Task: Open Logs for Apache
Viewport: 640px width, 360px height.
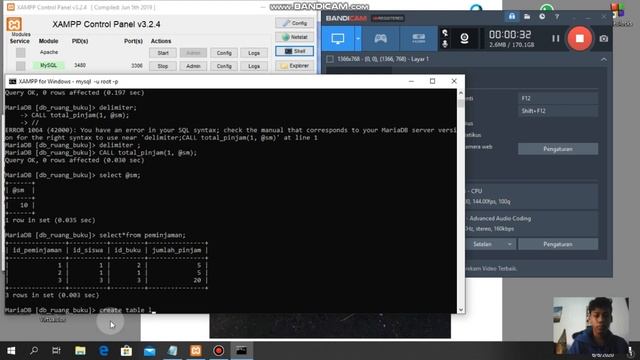Action: click(254, 53)
